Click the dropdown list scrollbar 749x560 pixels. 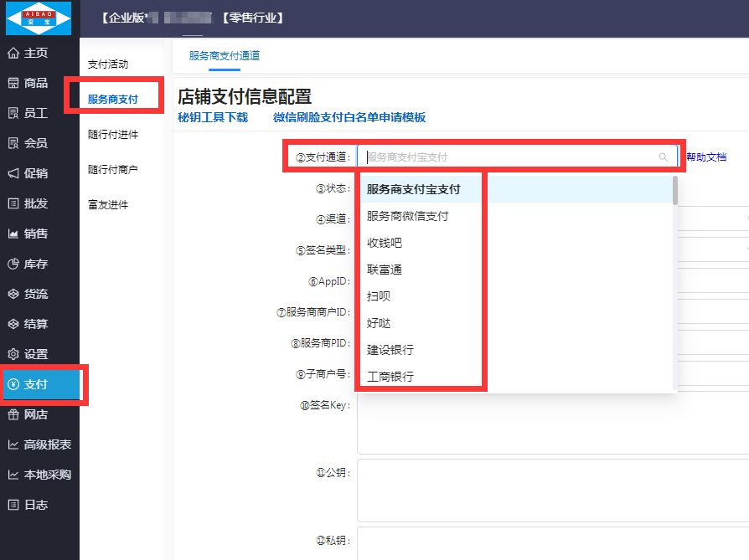675,190
